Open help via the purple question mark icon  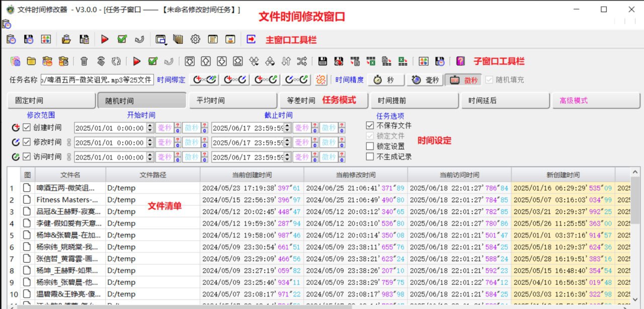pos(459,60)
